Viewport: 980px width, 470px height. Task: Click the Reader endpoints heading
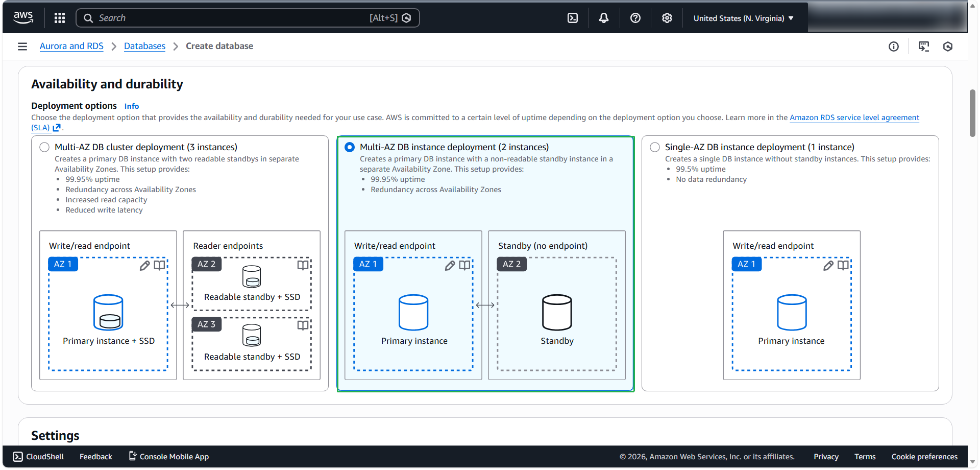click(228, 246)
